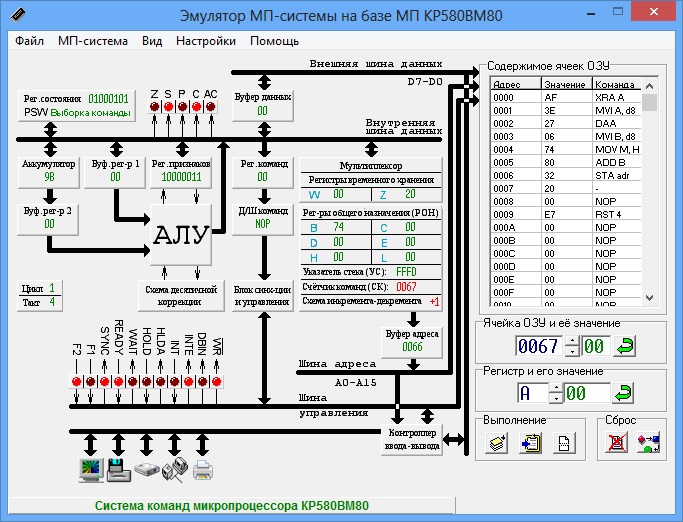Image resolution: width=683 pixels, height=522 pixels.
Task: Click the RAM cell address field 0067
Action: pyautogui.click(x=539, y=346)
